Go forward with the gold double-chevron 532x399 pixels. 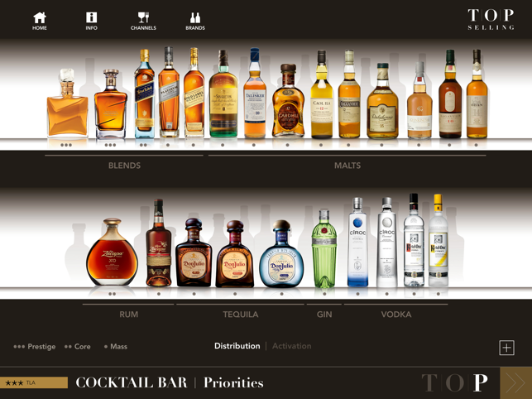[515, 382]
